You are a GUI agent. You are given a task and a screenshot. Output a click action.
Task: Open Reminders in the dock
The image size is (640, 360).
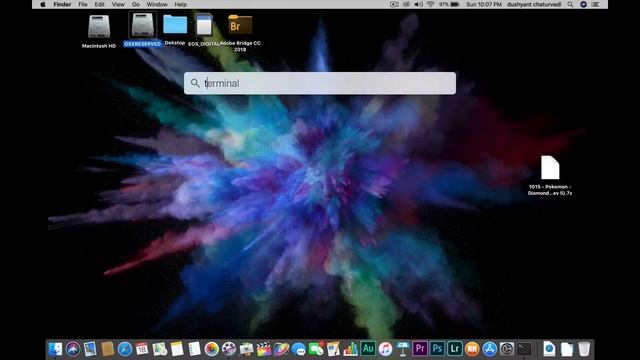[x=194, y=349]
